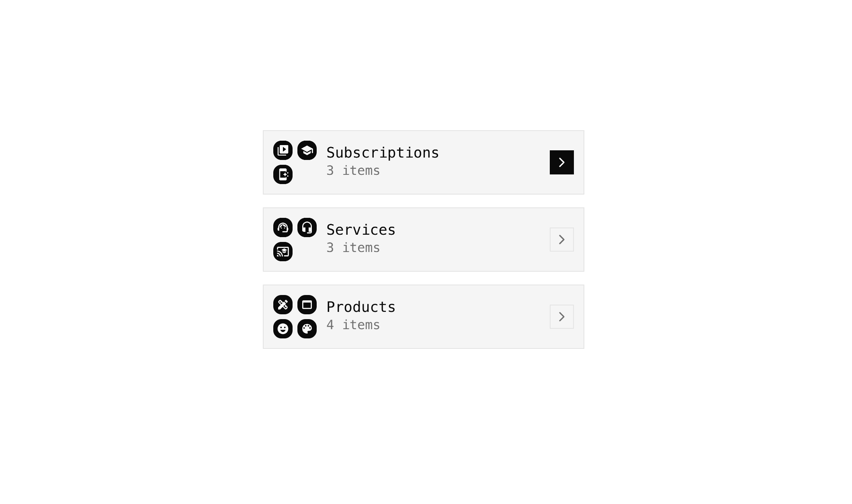This screenshot has width=852, height=504.
Task: Expand the Subscriptions chevron arrow
Action: [561, 162]
